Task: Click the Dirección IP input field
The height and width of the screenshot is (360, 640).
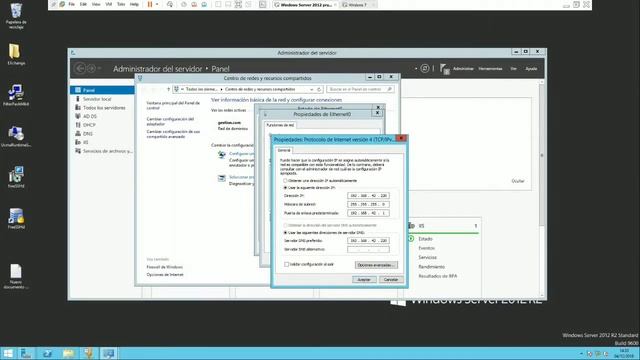Action: click(x=368, y=196)
